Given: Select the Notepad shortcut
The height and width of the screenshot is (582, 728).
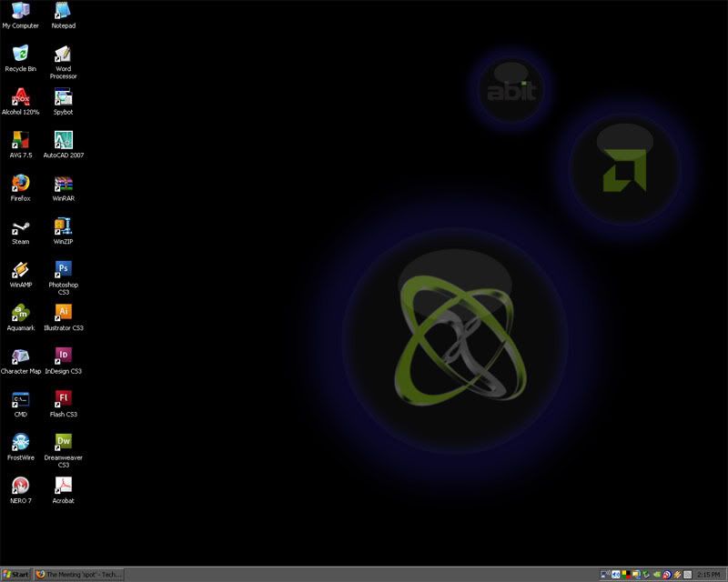Looking at the screenshot, I should coord(63,15).
